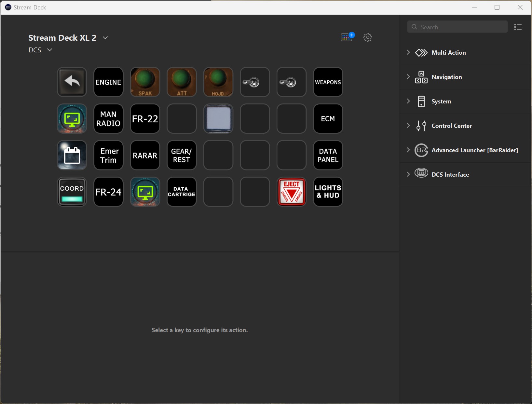The image size is (532, 404).
Task: Expand the Multi Action category
Action: [x=408, y=52]
